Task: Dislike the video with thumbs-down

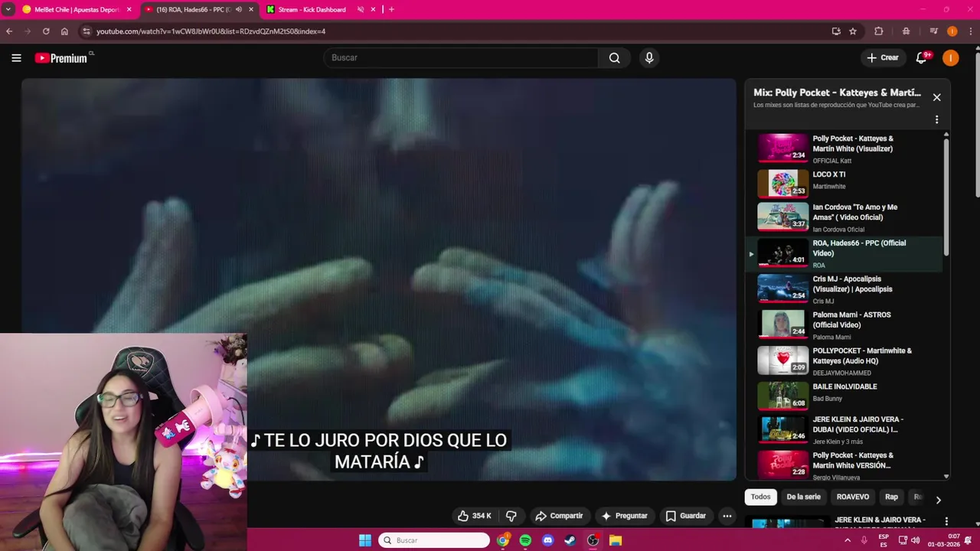Action: [511, 516]
